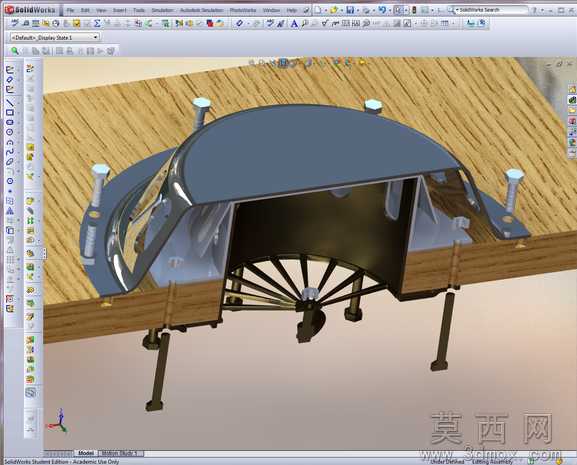Select the Sketch tool at top of sidebar
The height and width of the screenshot is (465, 577).
click(10, 69)
